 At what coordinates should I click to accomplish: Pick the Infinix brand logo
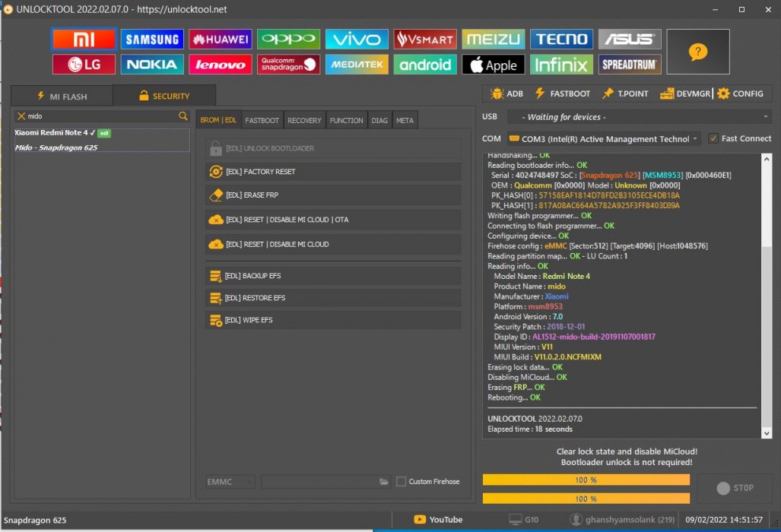click(561, 64)
